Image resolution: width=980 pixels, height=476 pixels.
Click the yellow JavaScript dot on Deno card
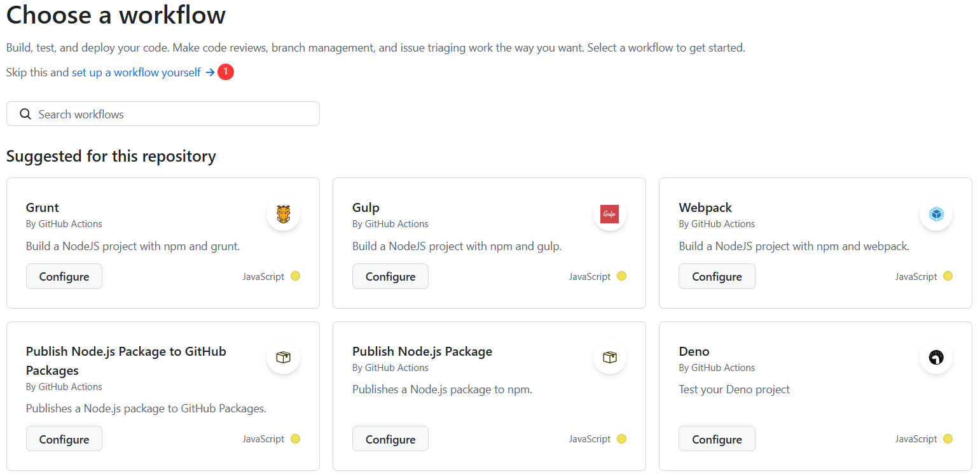point(948,439)
